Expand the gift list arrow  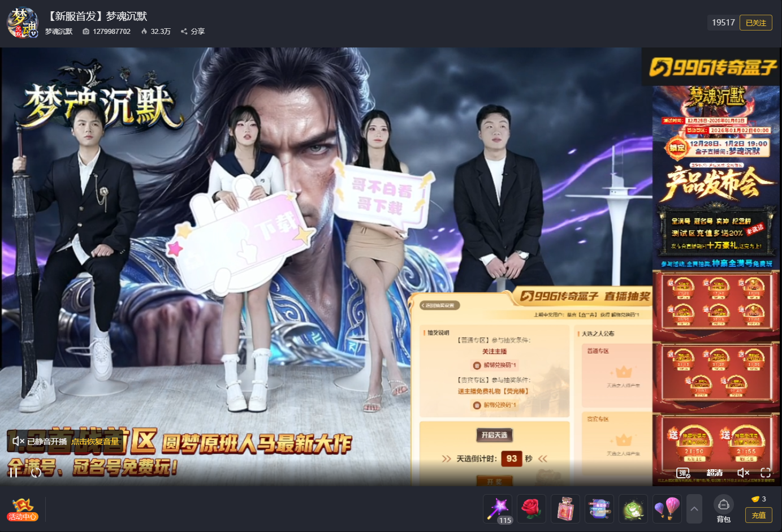[694, 509]
